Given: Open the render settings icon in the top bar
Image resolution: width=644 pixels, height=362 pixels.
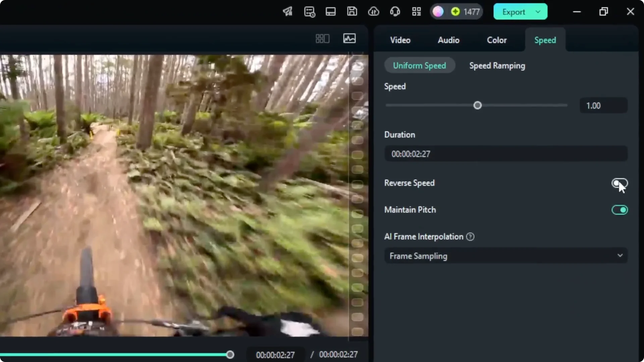Looking at the screenshot, I should [310, 11].
